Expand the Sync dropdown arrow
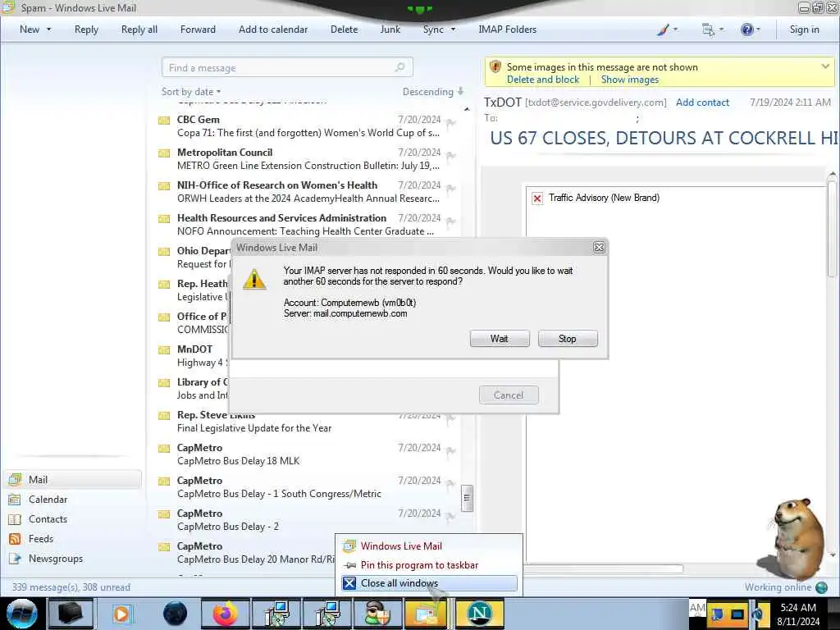Image resolution: width=840 pixels, height=630 pixels. click(453, 30)
